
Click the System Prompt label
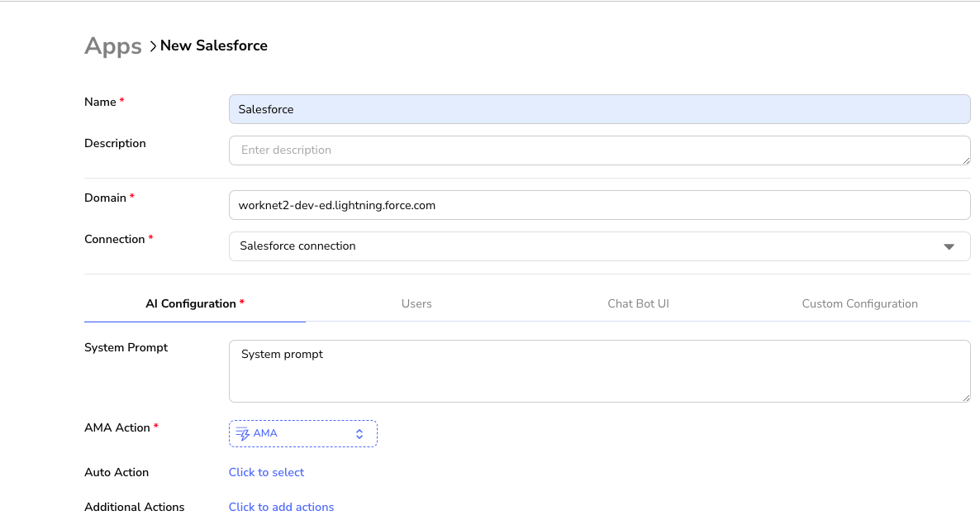coord(126,347)
